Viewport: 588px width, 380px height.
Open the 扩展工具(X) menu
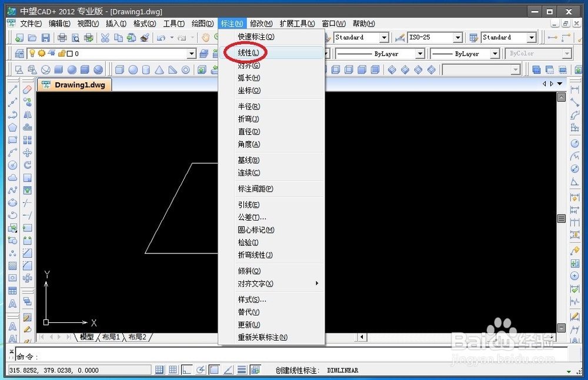click(298, 24)
